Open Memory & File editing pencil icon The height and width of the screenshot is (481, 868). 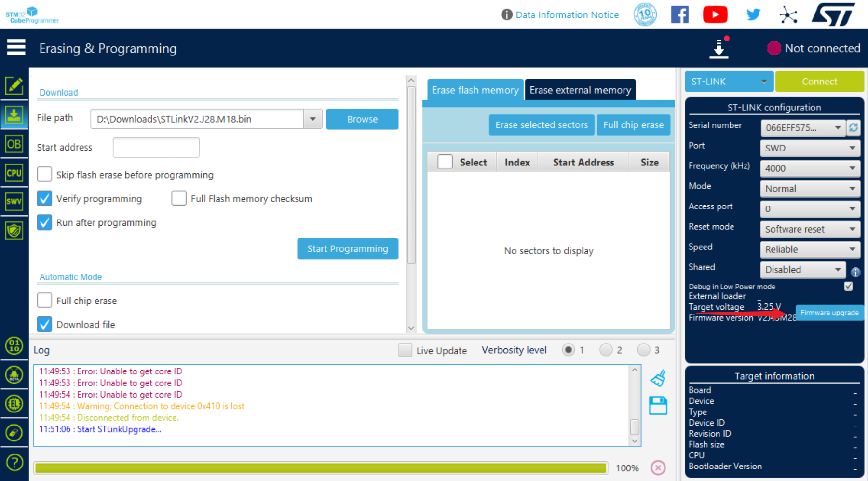[x=14, y=86]
